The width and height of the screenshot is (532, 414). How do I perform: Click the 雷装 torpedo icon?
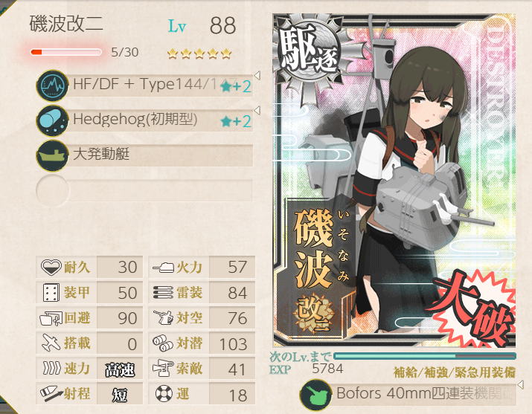163,292
